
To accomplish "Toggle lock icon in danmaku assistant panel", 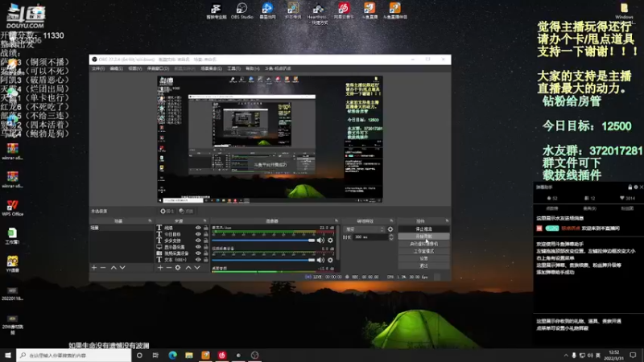I will pyautogui.click(x=630, y=187).
